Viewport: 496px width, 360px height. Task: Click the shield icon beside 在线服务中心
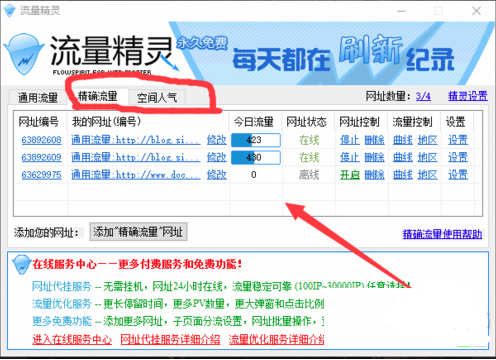point(22,264)
